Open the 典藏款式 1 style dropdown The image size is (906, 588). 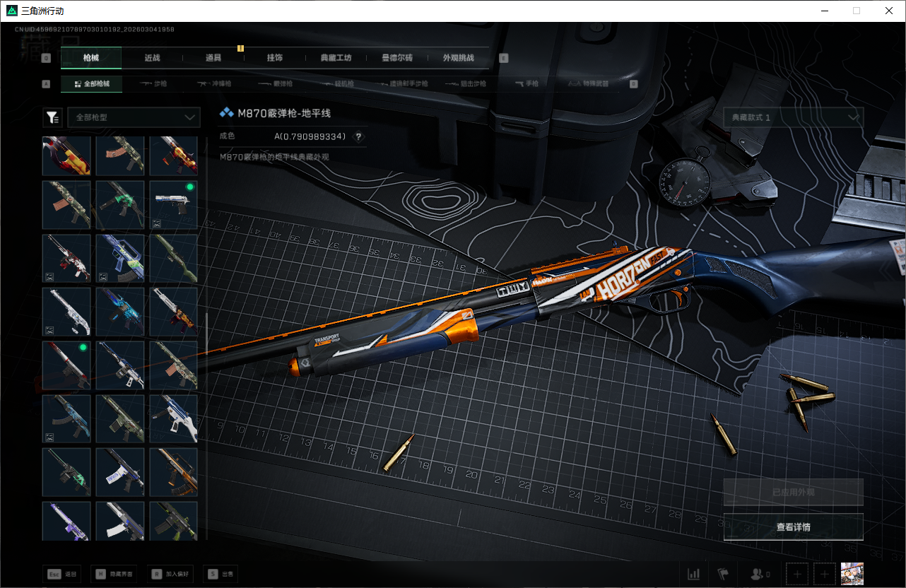[793, 117]
